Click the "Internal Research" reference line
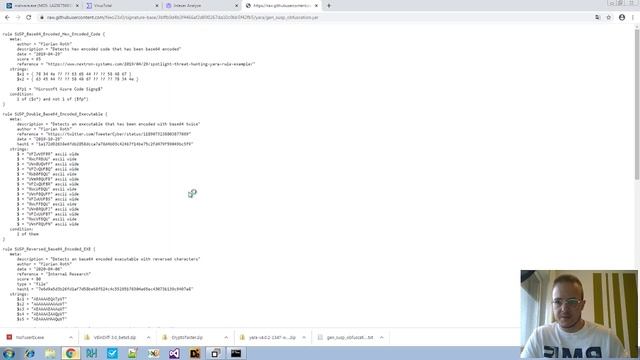Screen dimensions: 640x360 coord(54,274)
